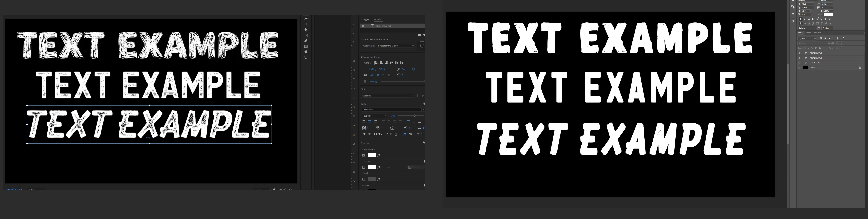The width and height of the screenshot is (868, 219).
Task: Filter layers by type layers in Photoshop
Action: (829, 38)
